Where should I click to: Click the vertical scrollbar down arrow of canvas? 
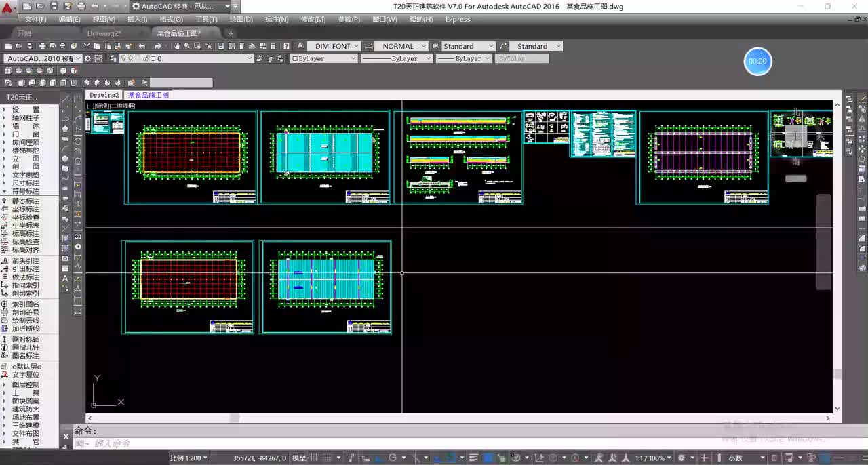837,409
